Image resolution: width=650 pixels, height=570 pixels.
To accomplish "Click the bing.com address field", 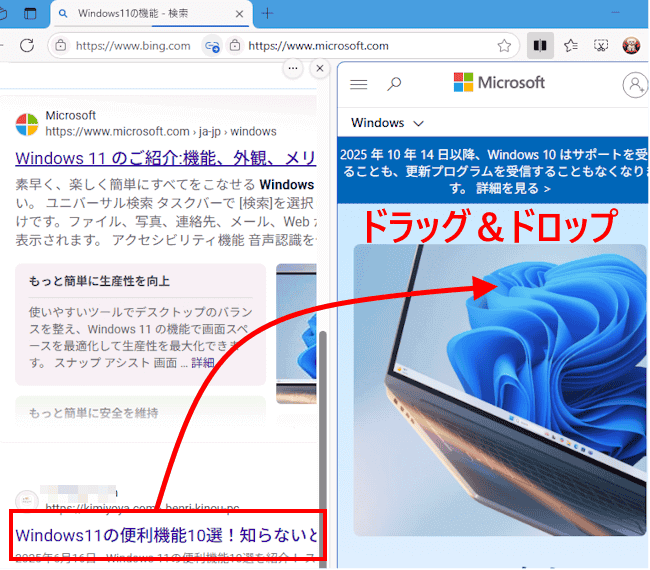I will click(x=133, y=46).
